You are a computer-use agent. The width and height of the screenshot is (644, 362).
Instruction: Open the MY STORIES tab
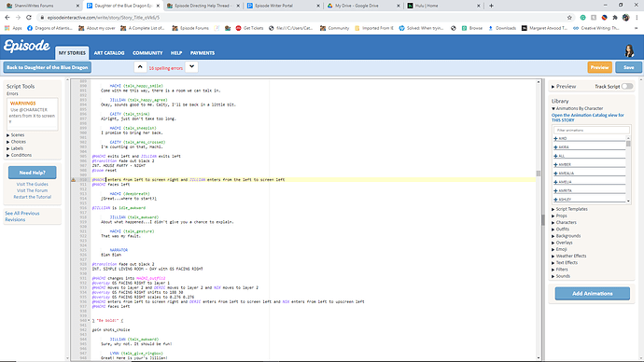point(72,53)
